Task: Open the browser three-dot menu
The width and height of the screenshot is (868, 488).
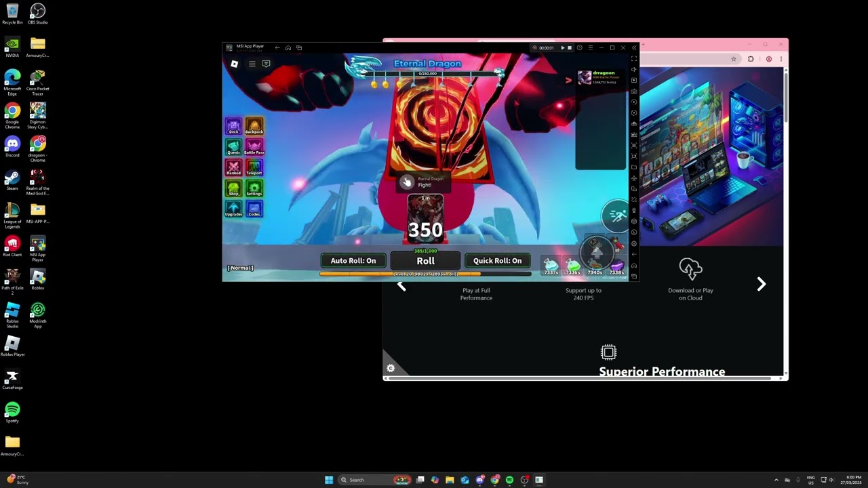Action: coord(781,59)
